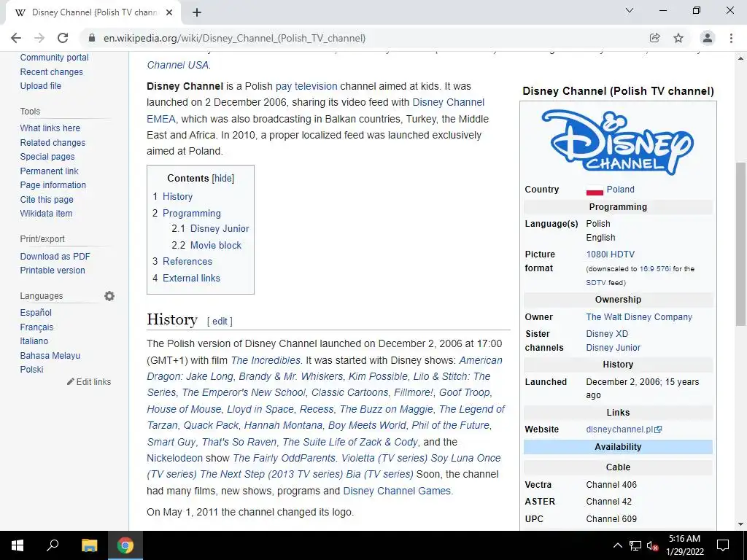Open the Chrome profile avatar
Image resolution: width=747 pixels, height=560 pixels.
(x=708, y=38)
